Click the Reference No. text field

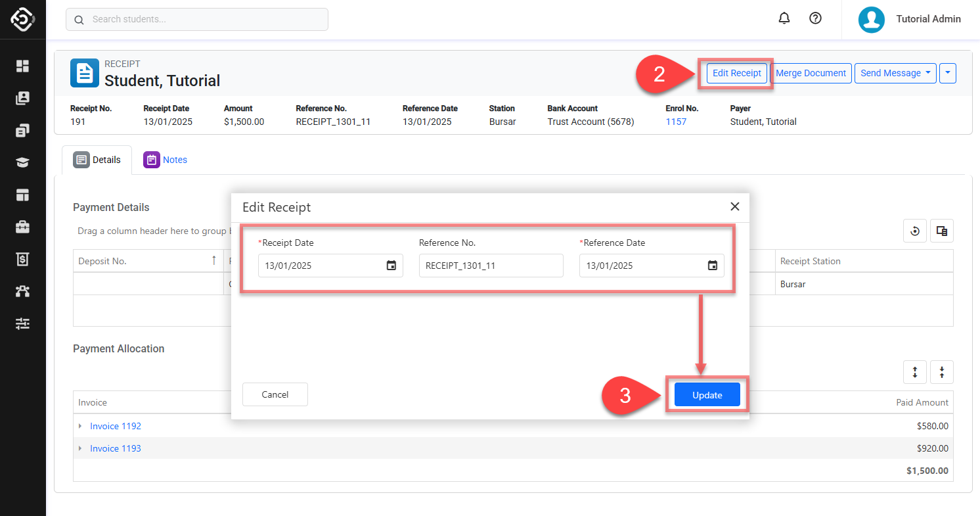[x=491, y=266]
